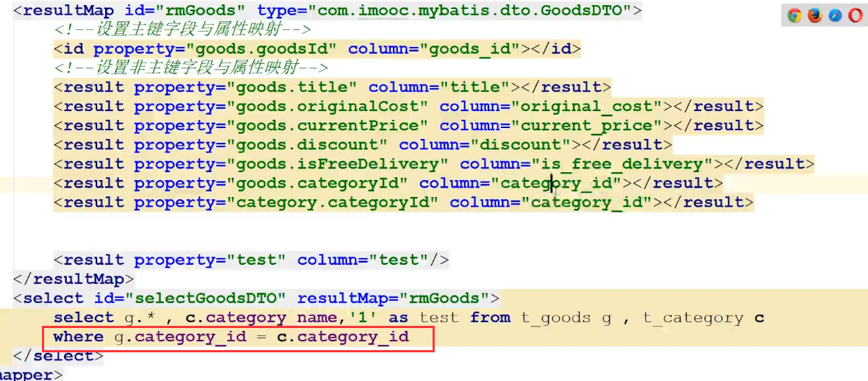Click property "category.categoryId"
The image size is (868, 381).
click(x=286, y=202)
